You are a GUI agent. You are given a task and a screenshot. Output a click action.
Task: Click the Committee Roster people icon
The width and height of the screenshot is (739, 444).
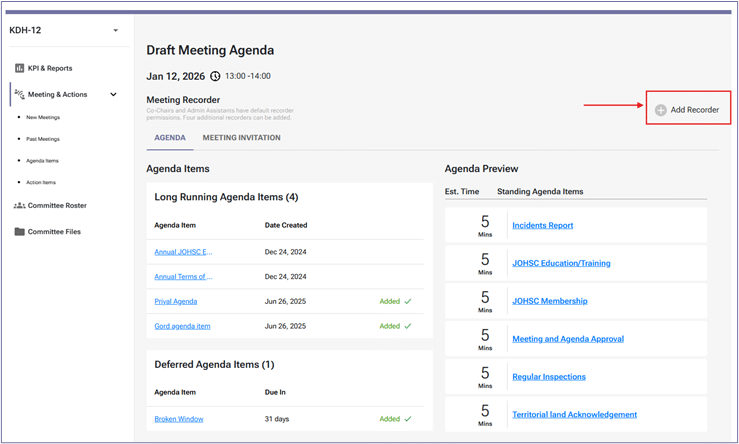(20, 205)
